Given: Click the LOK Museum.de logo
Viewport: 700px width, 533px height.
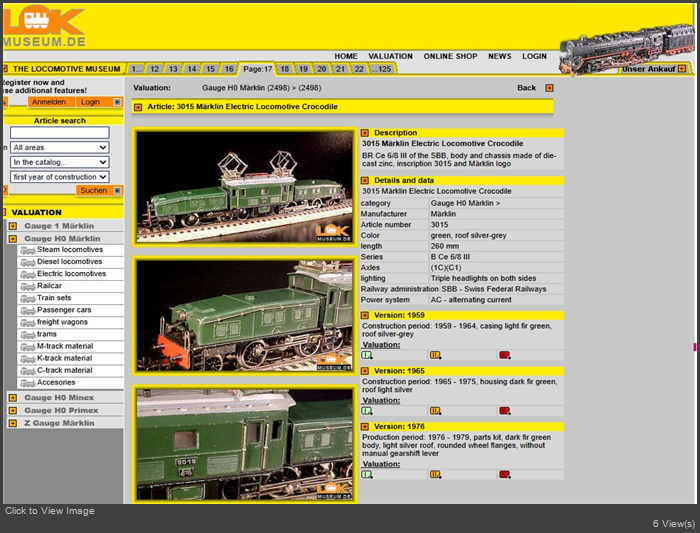Looking at the screenshot, I should pyautogui.click(x=44, y=27).
